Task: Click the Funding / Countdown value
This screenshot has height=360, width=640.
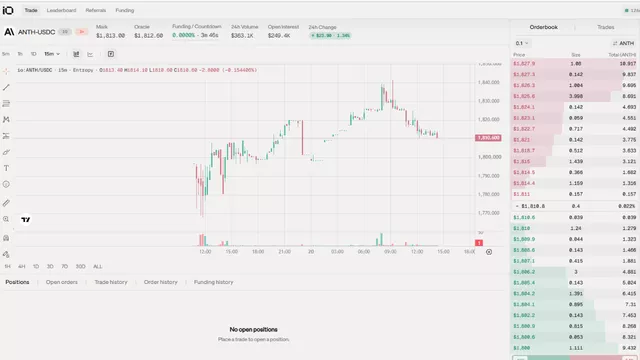Action: [x=195, y=36]
